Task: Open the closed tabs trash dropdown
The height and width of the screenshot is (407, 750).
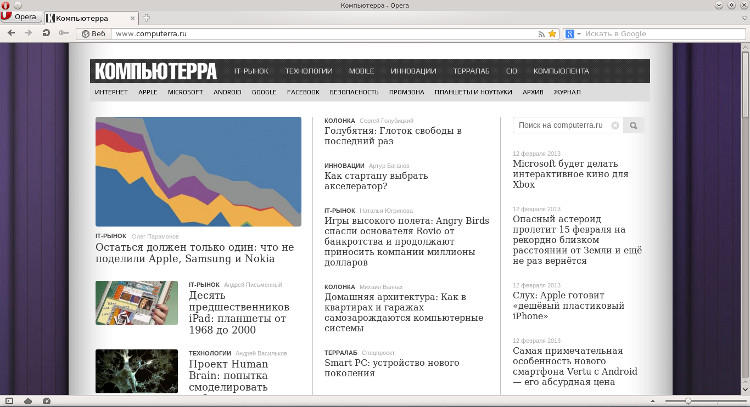Action: pos(744,18)
